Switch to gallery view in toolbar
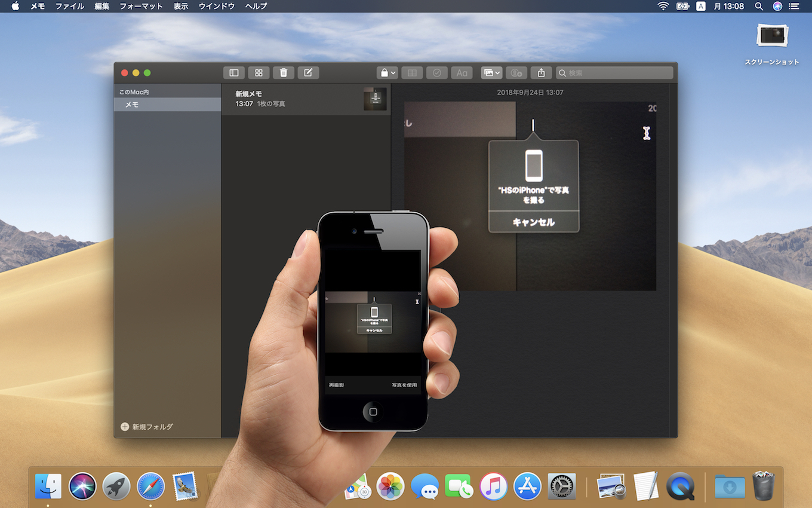 (x=259, y=73)
